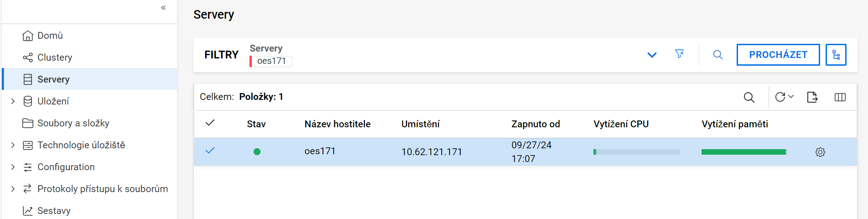Expand the Technologie úložiště section

[13, 145]
